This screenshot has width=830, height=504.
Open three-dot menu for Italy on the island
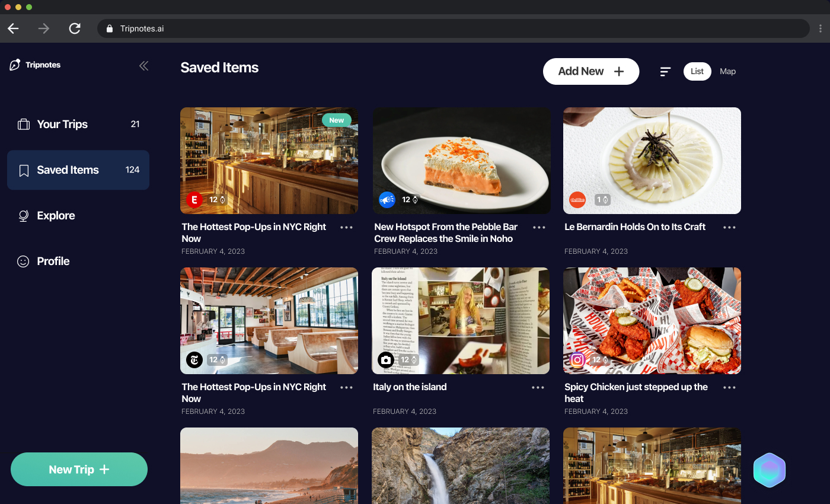[538, 388]
